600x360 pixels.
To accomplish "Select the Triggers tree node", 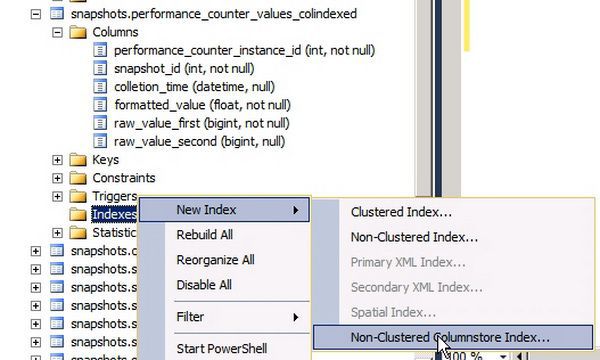I will coord(114,197).
